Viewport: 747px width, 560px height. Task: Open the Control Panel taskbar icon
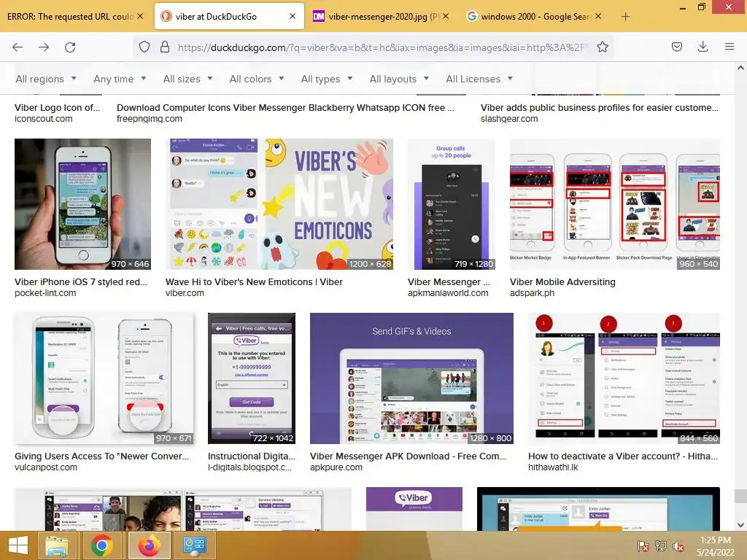[x=194, y=545]
